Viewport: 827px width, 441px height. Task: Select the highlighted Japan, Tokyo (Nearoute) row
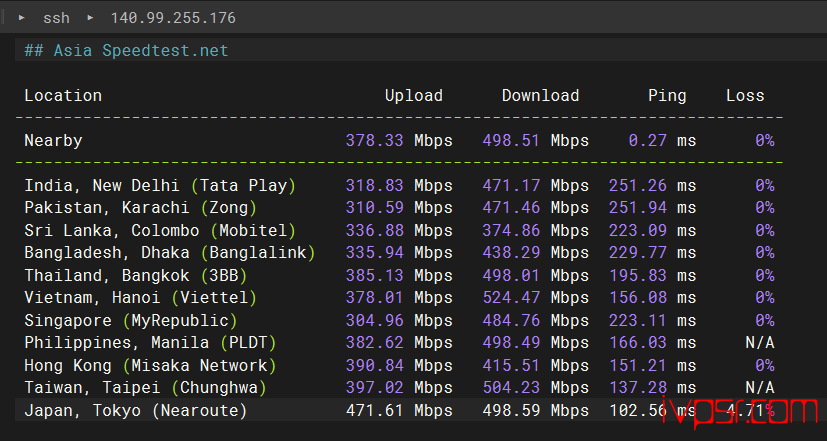coord(135,410)
